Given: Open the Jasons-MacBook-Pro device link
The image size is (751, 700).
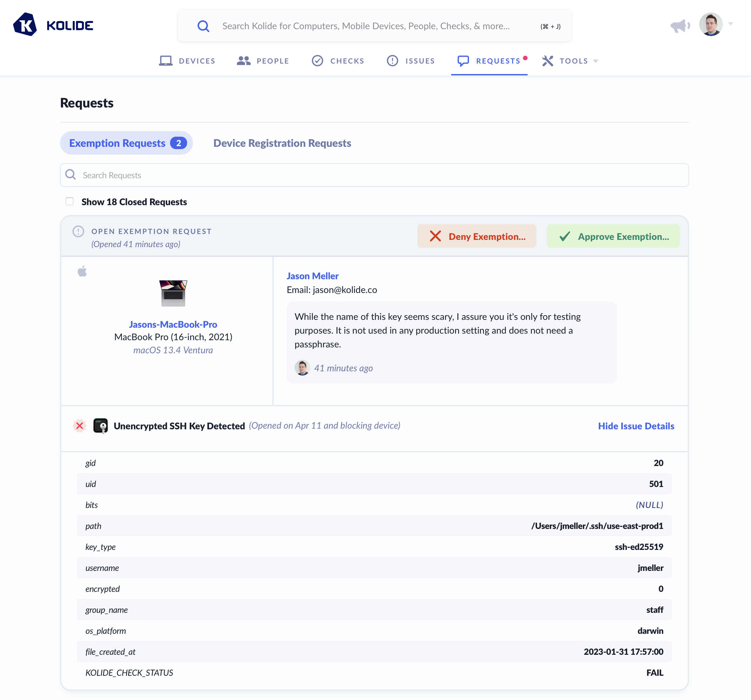Looking at the screenshot, I should [x=173, y=324].
